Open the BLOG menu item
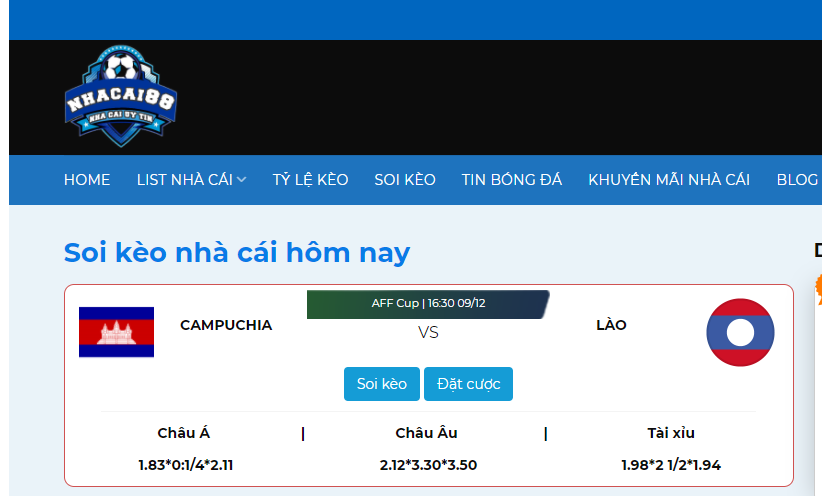The image size is (822, 496). coord(797,180)
